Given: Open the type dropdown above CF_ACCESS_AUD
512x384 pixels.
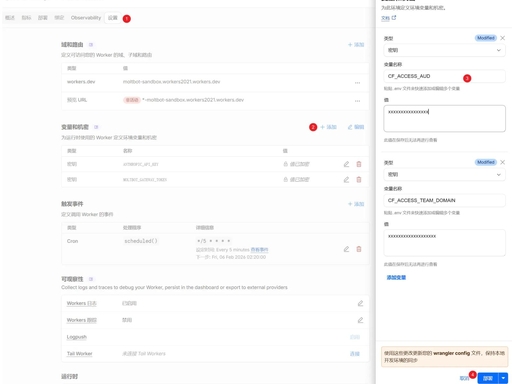Looking at the screenshot, I should (444, 50).
